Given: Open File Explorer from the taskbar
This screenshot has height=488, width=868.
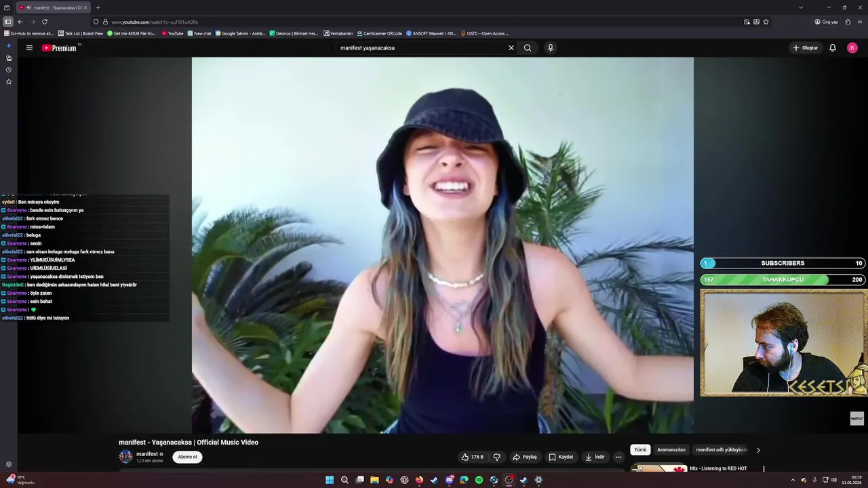Looking at the screenshot, I should 374,480.
